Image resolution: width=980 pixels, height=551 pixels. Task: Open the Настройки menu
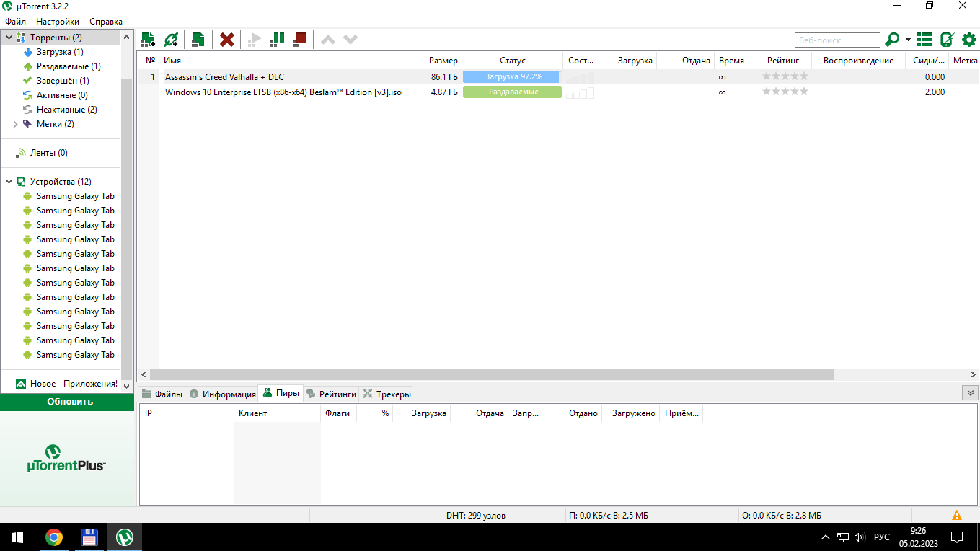[x=58, y=22]
